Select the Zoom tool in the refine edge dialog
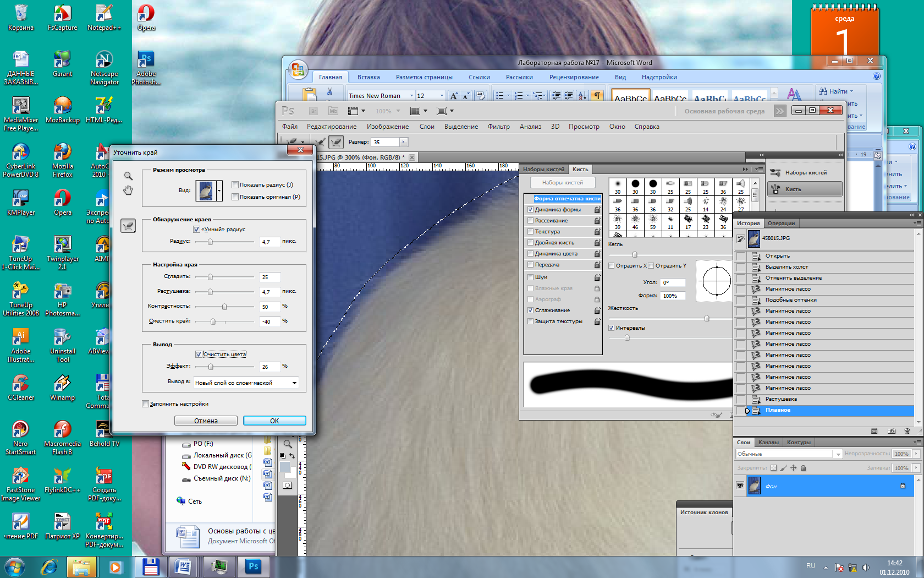Screen dimensions: 924x578 [128, 176]
